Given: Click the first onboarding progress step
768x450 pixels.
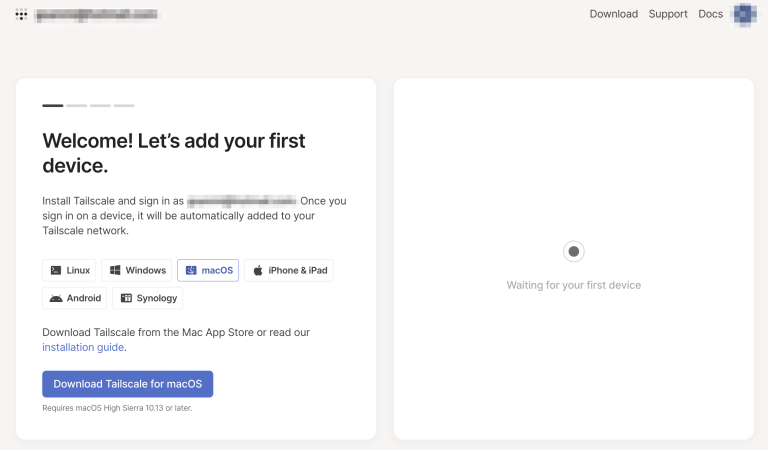Looking at the screenshot, I should tap(52, 105).
